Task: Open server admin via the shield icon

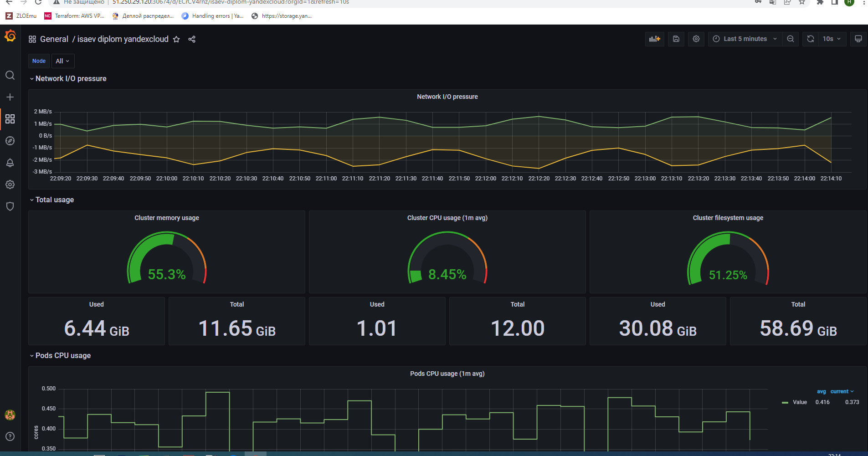Action: 10,206
